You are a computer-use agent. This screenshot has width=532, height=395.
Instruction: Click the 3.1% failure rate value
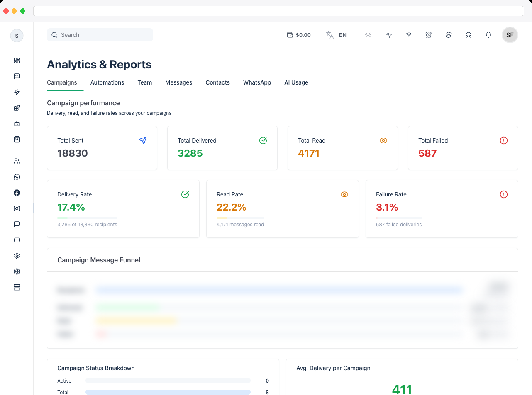387,207
